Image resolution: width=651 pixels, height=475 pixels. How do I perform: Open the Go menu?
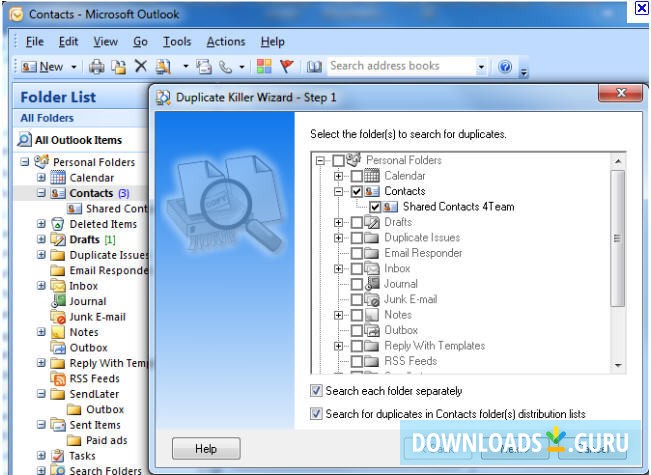[x=140, y=42]
